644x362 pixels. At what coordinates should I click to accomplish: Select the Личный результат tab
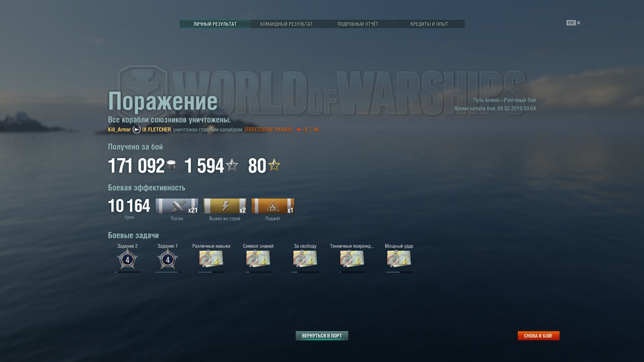pos(215,24)
